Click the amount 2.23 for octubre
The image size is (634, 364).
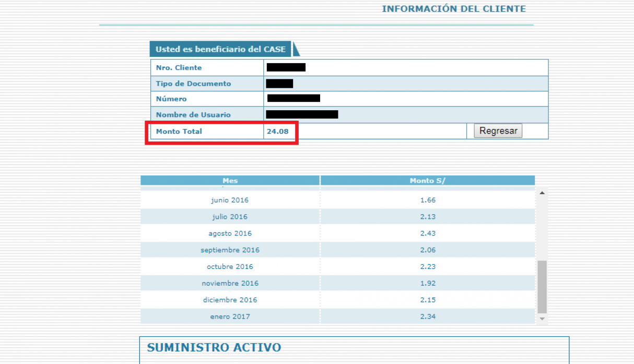pyautogui.click(x=428, y=267)
